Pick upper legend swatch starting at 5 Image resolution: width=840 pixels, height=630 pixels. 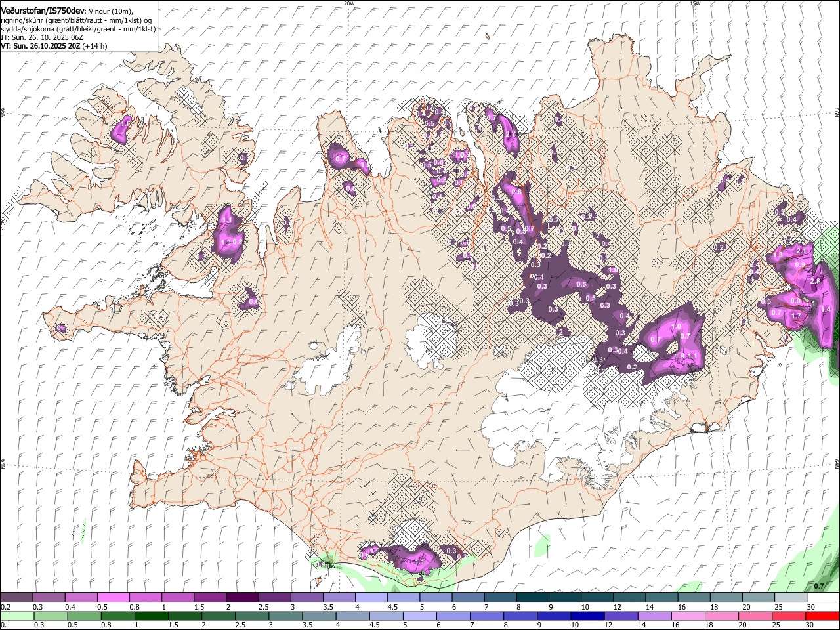point(435,598)
